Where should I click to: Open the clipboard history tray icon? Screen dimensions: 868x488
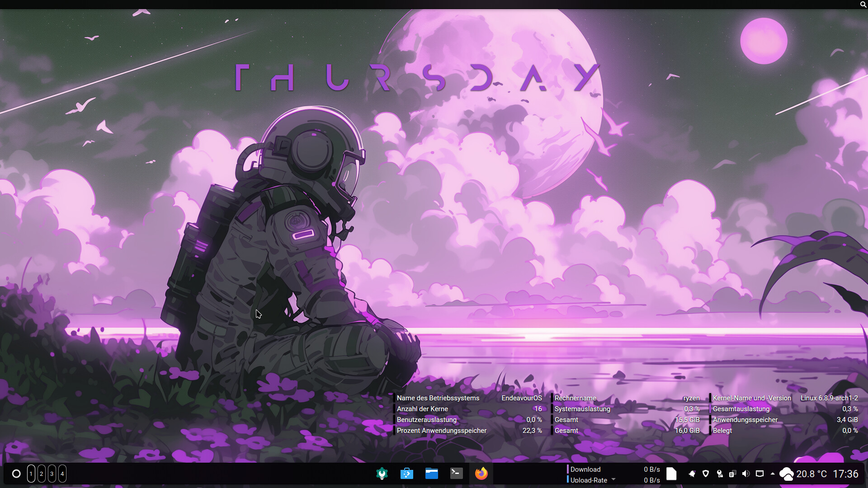pos(732,474)
